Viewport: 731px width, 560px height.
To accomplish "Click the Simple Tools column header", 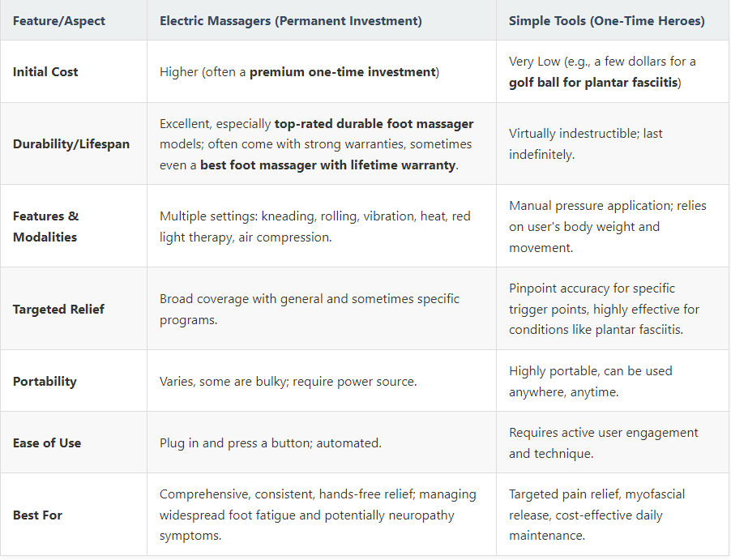I will (x=606, y=21).
